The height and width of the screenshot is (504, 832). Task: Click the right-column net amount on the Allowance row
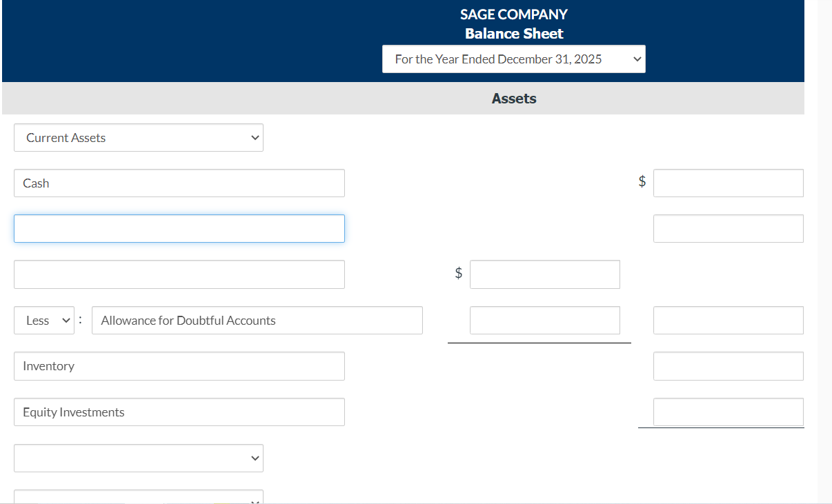tap(729, 321)
